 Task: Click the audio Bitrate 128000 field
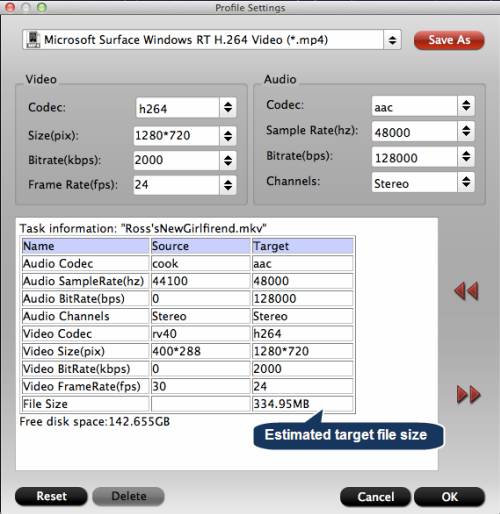[414, 157]
